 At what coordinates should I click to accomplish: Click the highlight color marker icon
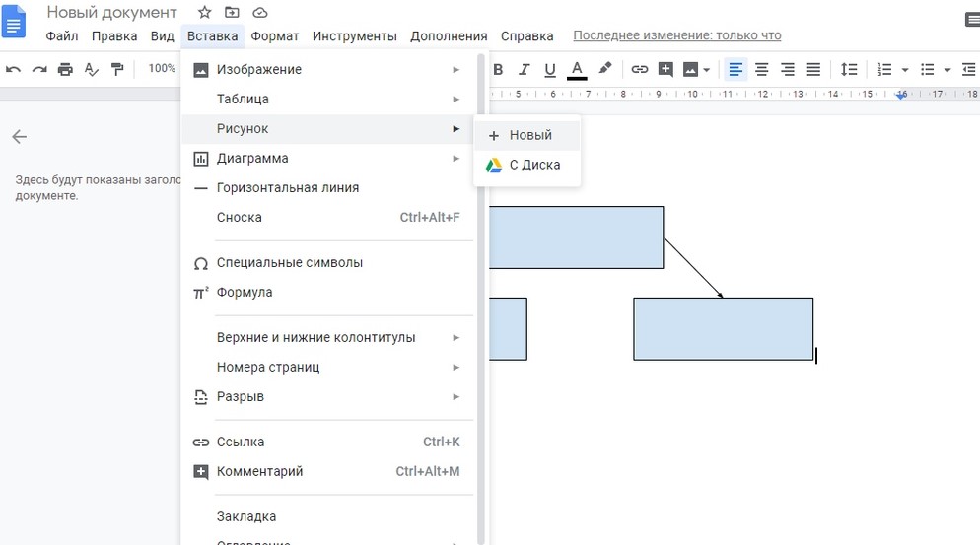[x=605, y=69]
